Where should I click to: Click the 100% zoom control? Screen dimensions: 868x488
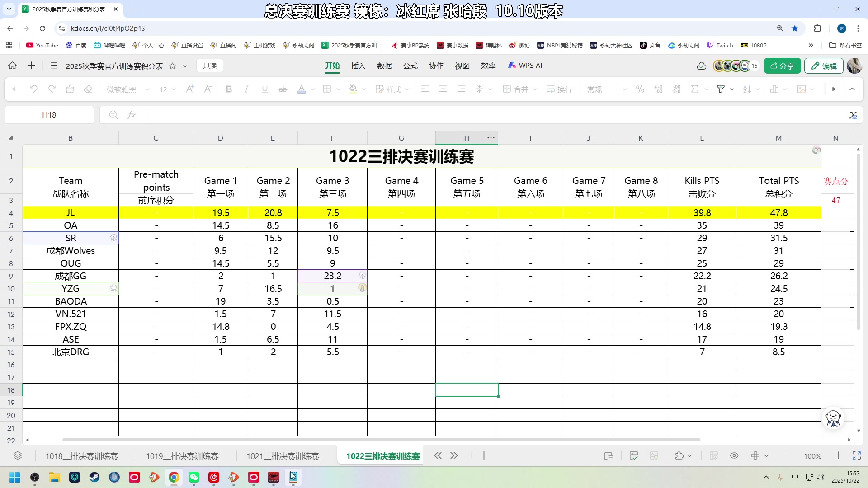click(x=812, y=456)
